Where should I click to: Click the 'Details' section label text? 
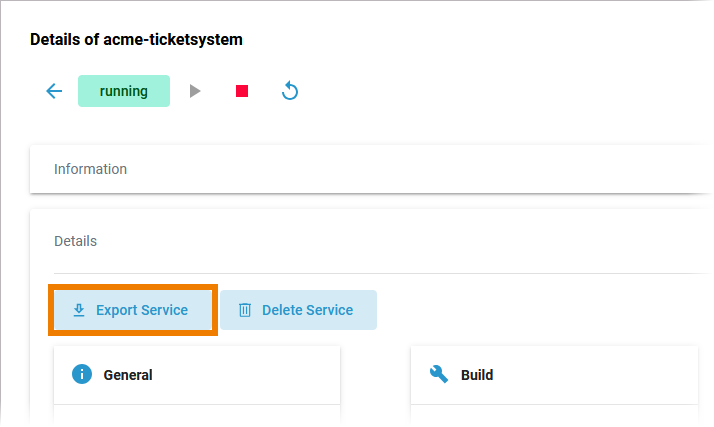click(75, 241)
